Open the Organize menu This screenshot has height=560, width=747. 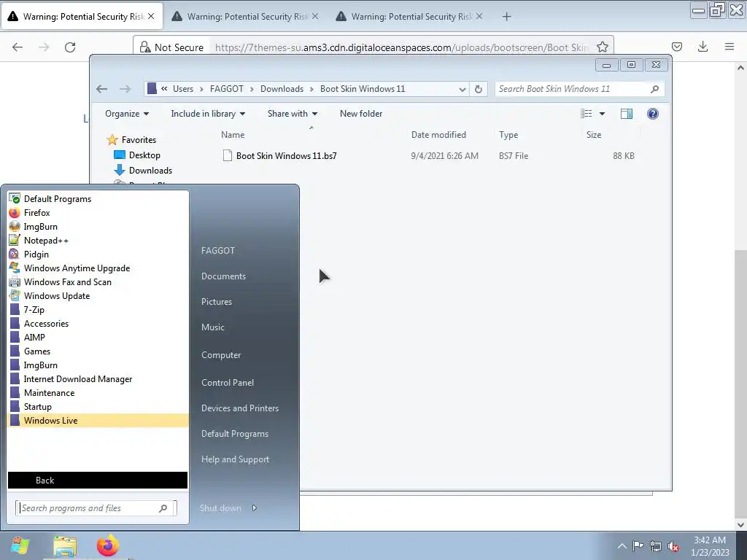(127, 114)
